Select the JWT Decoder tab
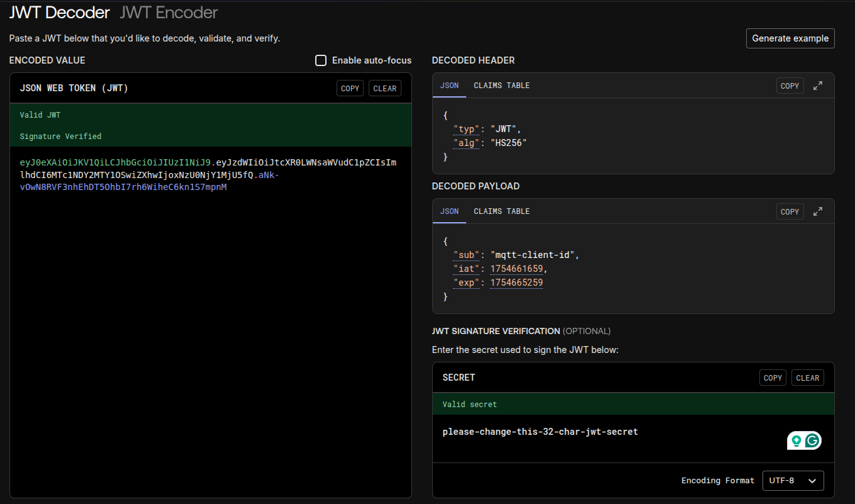The width and height of the screenshot is (855, 504). point(59,12)
